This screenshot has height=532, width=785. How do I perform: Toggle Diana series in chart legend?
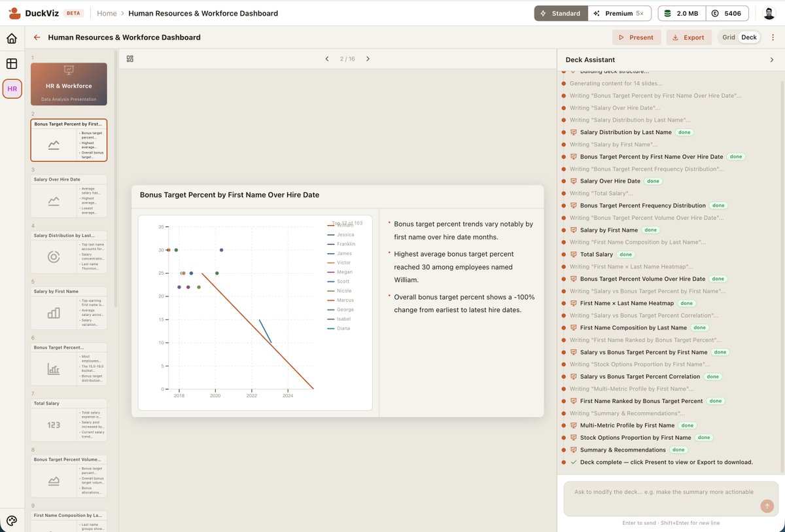tap(339, 328)
